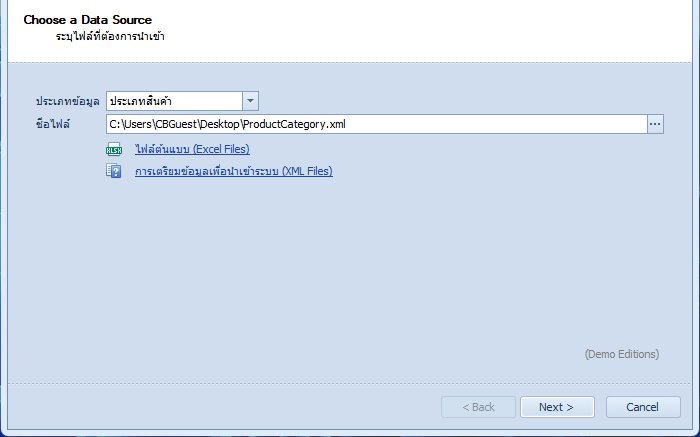Open การเตรียมข้อมูลเพื่อนำเข้าระบบ (XML Files) link
This screenshot has height=437, width=700.
[233, 171]
